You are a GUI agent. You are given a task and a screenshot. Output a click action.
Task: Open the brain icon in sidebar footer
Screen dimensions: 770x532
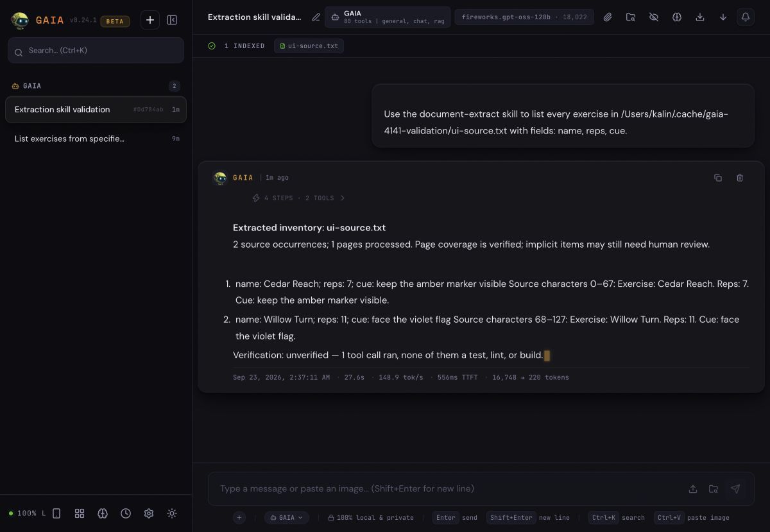[103, 513]
